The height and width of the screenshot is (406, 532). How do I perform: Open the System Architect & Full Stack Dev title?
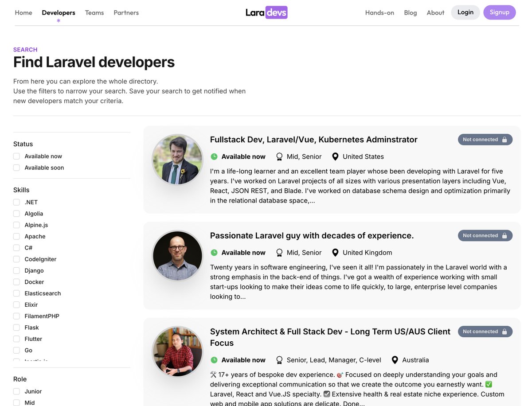click(330, 337)
